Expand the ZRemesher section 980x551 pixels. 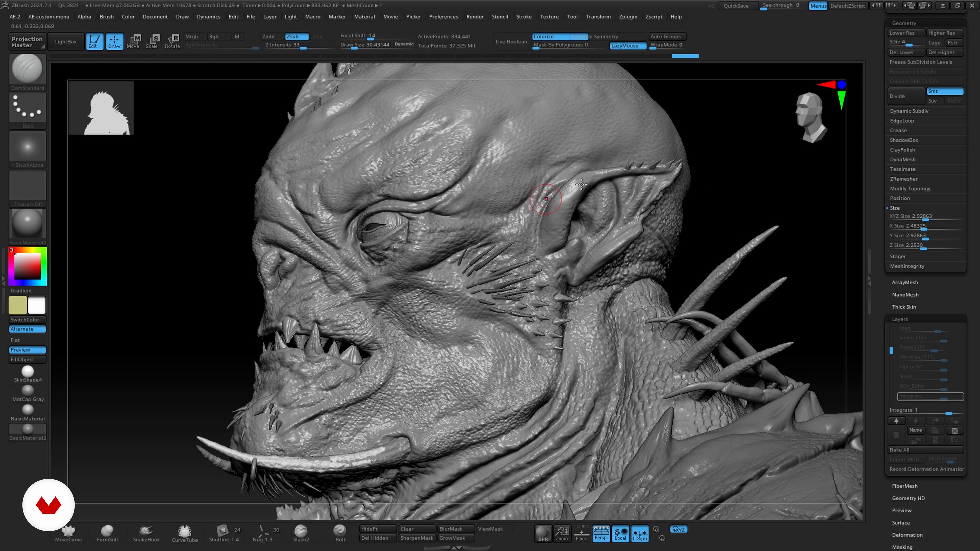(903, 179)
